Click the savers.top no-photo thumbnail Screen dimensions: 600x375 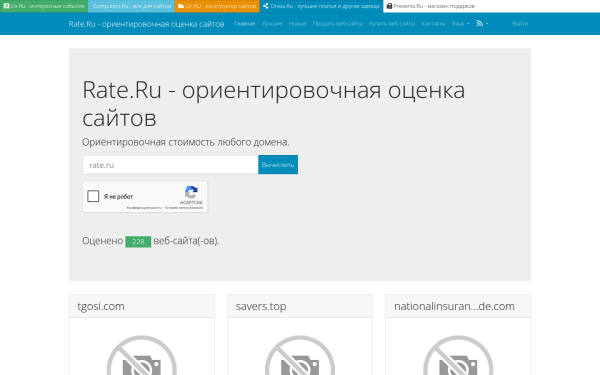tap(300, 355)
